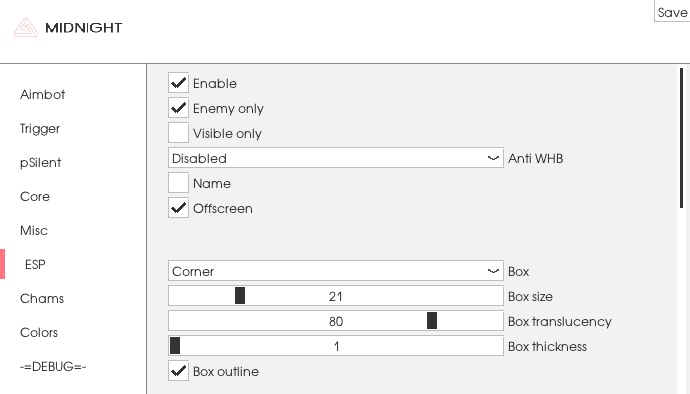Switch to the Trigger section
690x394 pixels.
[x=40, y=129]
